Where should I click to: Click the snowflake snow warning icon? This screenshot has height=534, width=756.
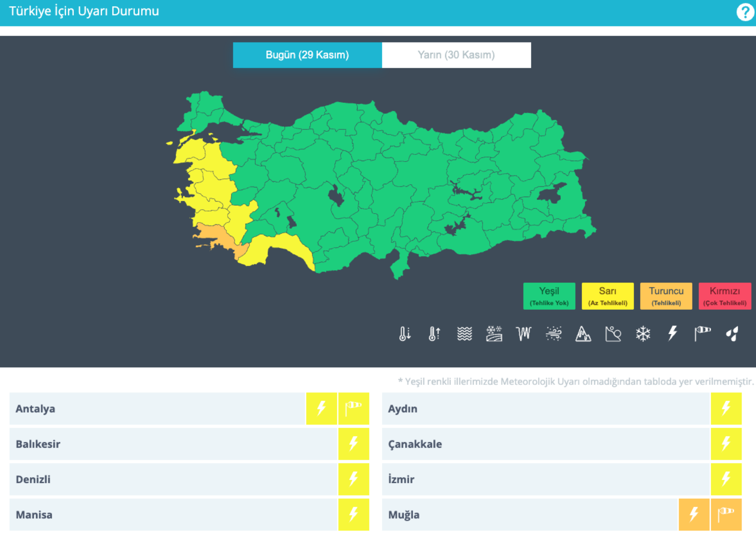(x=643, y=333)
